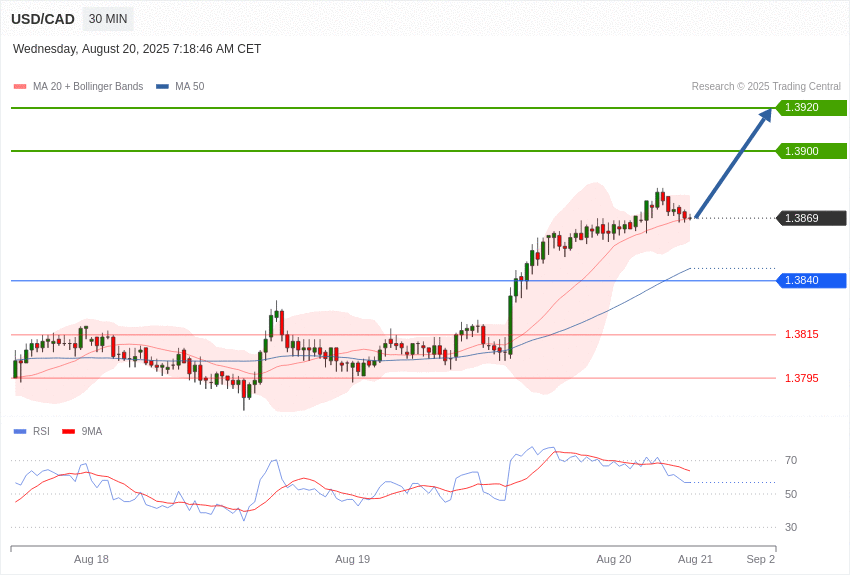Click the 1.3840 pivot price tag

coord(811,280)
